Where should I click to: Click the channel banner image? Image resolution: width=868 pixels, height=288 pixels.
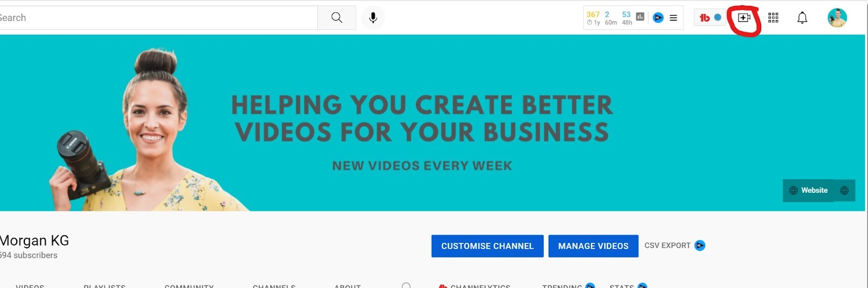(434, 123)
